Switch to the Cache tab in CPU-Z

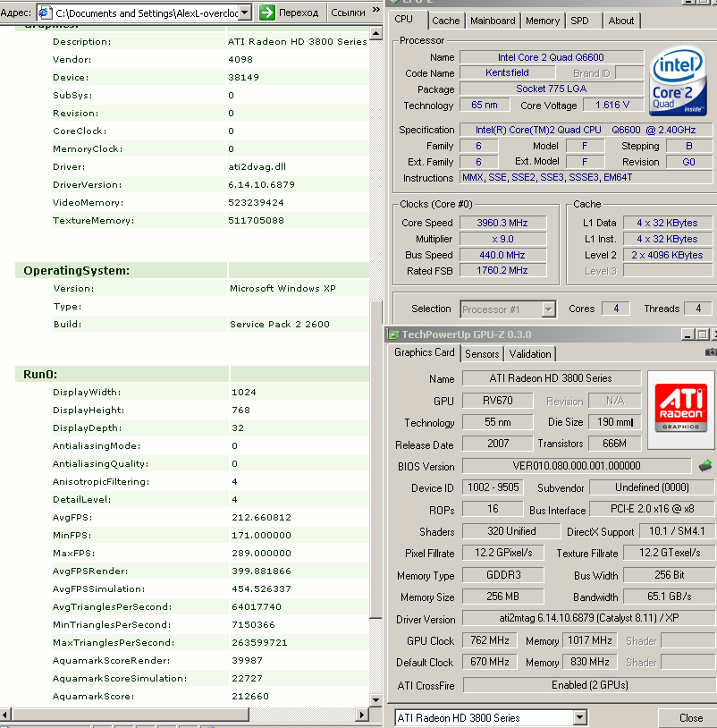click(x=446, y=21)
